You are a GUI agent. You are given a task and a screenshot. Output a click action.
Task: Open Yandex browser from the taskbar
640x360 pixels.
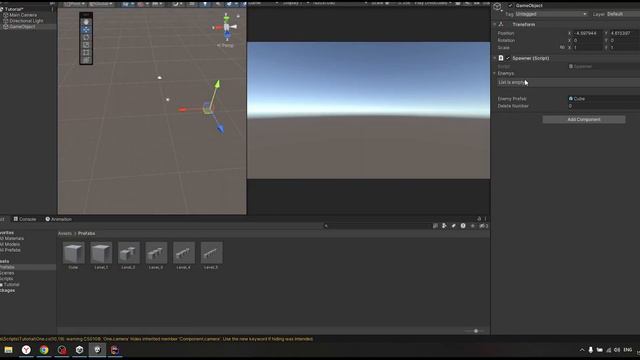(x=26, y=350)
